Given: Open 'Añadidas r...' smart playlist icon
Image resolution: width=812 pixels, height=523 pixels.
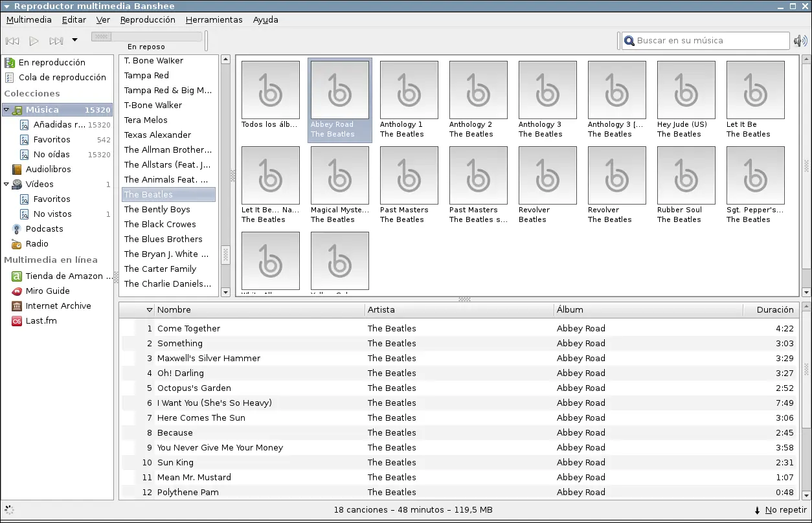Looking at the screenshot, I should 25,125.
